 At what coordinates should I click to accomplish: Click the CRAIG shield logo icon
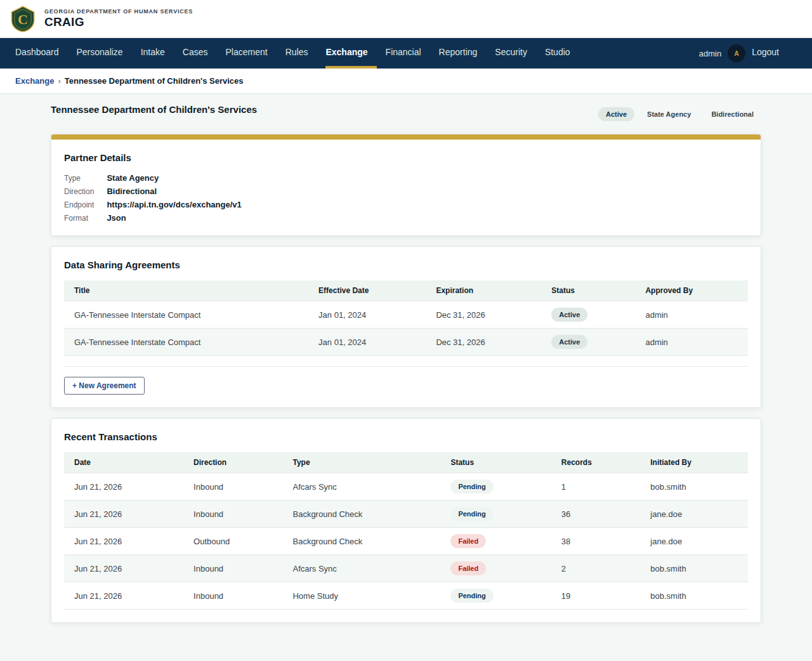pyautogui.click(x=23, y=19)
